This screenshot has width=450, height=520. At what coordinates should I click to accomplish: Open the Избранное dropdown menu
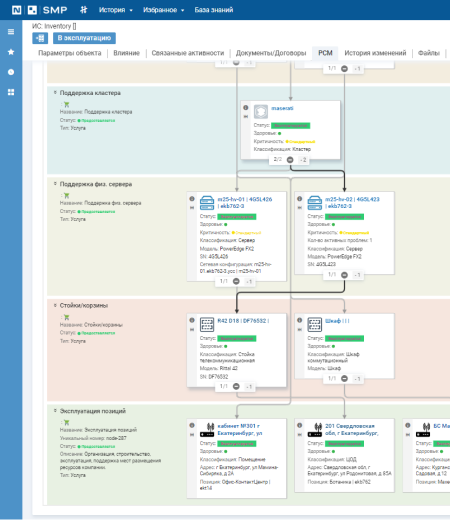coord(164,10)
